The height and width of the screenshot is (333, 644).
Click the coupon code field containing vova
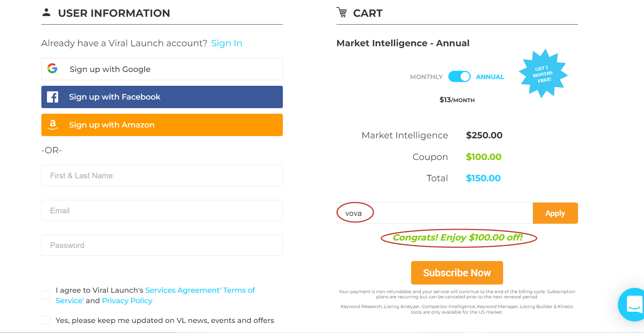435,213
